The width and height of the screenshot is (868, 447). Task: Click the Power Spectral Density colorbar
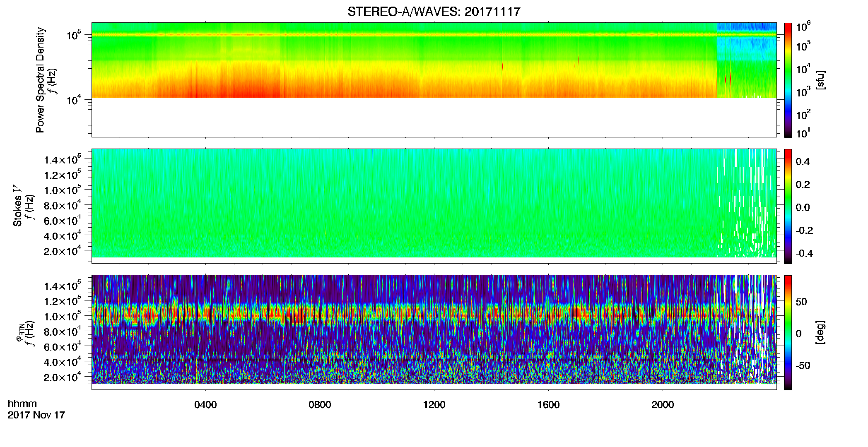788,80
